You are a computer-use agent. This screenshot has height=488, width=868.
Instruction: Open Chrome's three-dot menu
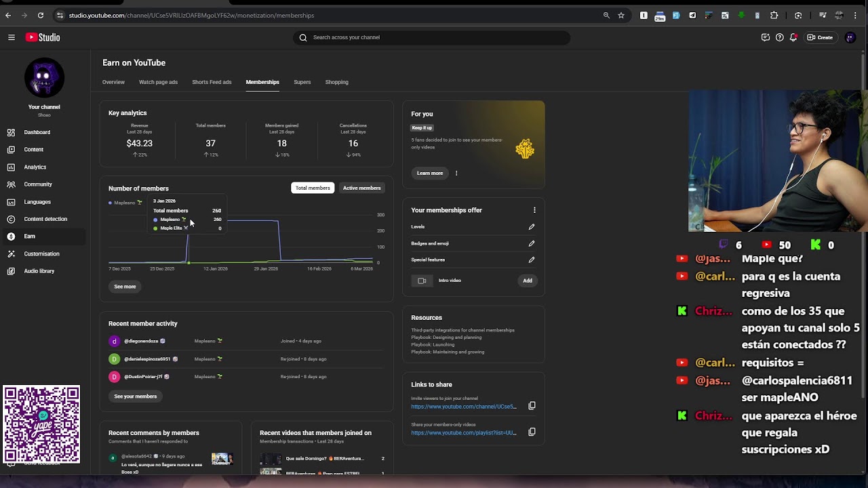click(855, 15)
